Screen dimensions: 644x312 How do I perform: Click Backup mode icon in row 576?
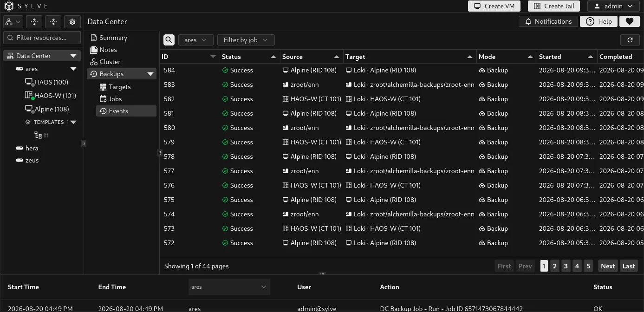[x=482, y=185]
